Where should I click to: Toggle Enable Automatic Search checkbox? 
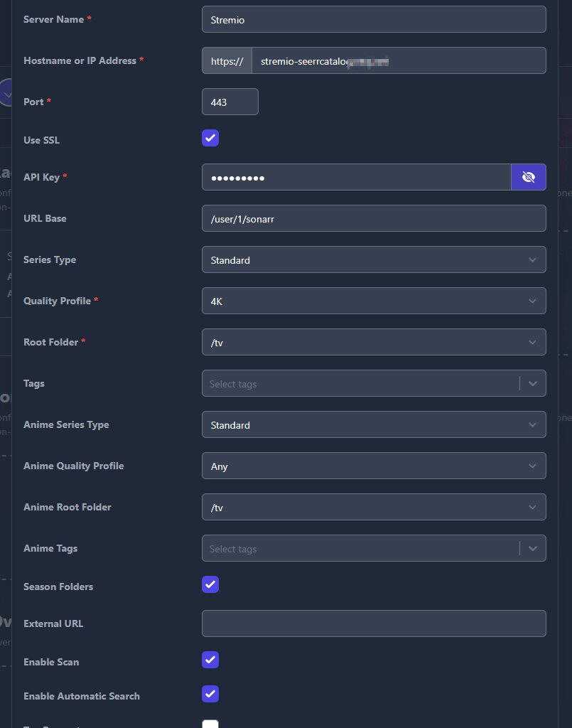pos(210,694)
